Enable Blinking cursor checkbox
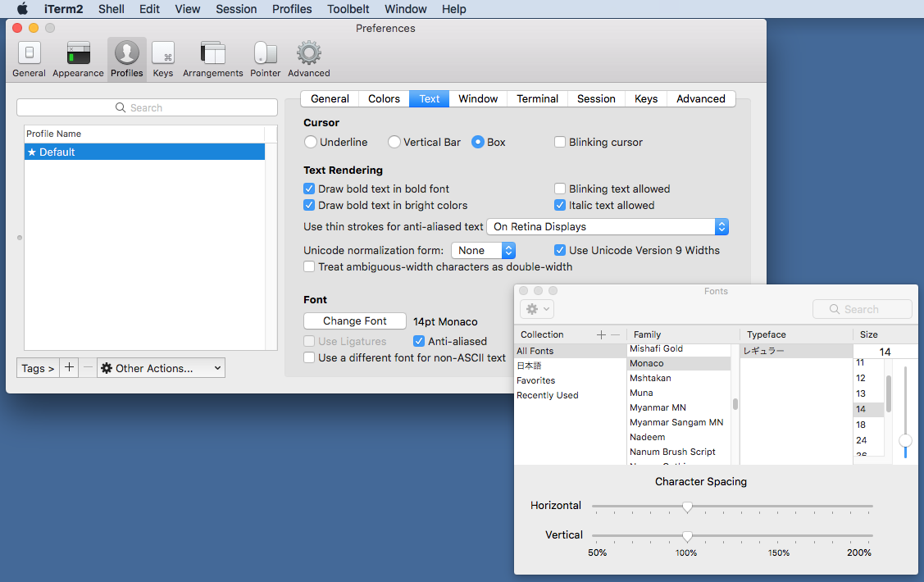924x582 pixels. click(560, 142)
